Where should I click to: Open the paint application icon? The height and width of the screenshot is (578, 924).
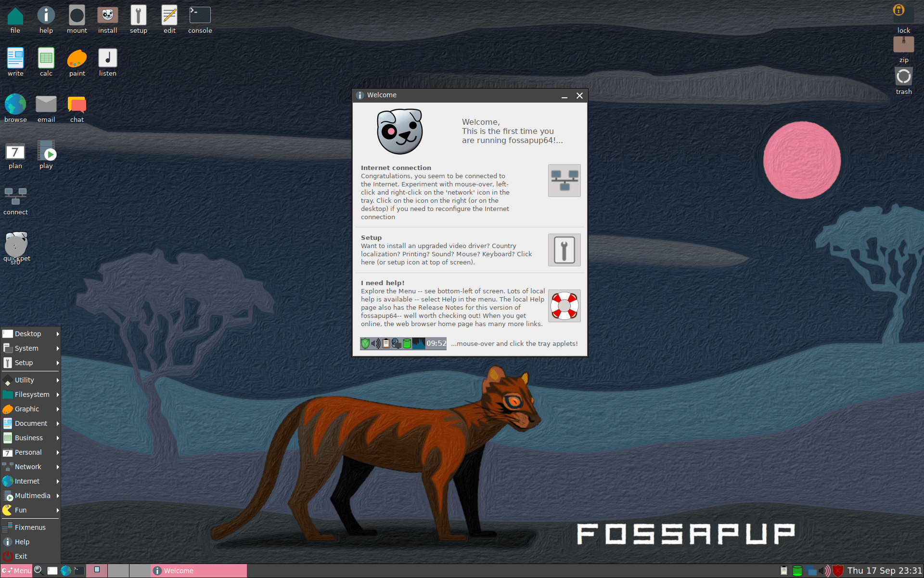pos(77,59)
